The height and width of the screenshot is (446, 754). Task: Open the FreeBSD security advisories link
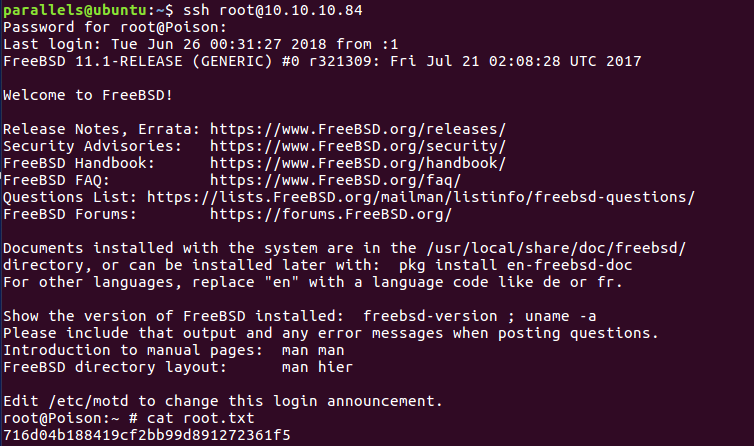pos(358,146)
